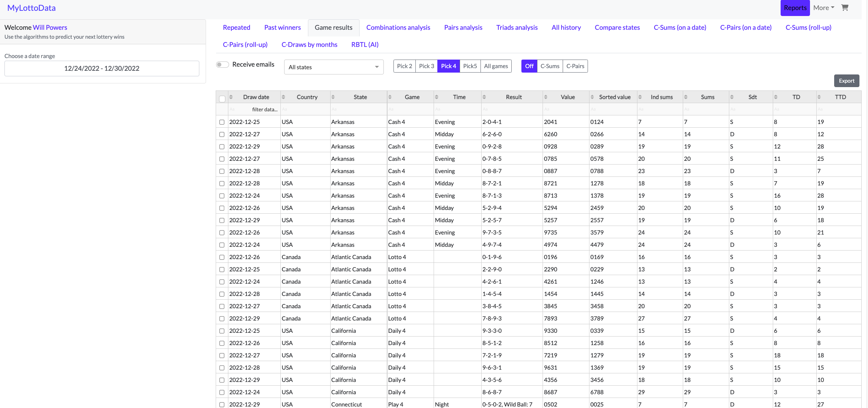This screenshot has width=868, height=408.
Task: Check California row with result 9-3-3-0
Action: [222, 331]
